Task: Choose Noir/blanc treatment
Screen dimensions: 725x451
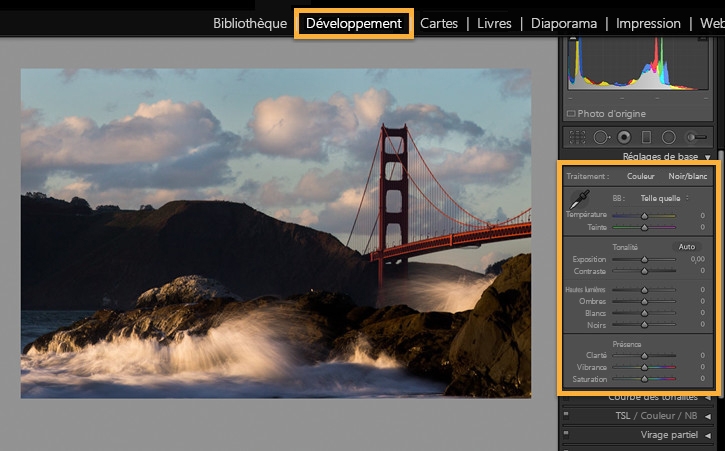Action: (x=688, y=176)
